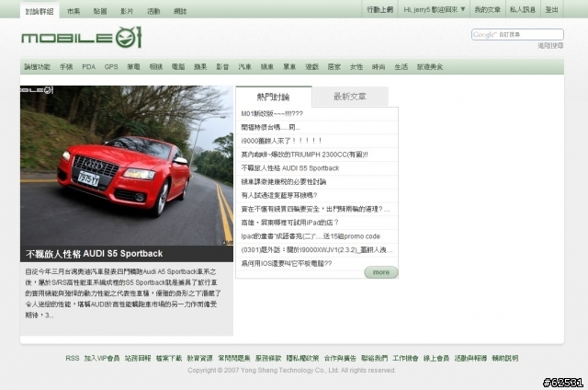Screen dimensions: 588x390
Task: Select 居家 in the category bar
Action: (x=334, y=67)
